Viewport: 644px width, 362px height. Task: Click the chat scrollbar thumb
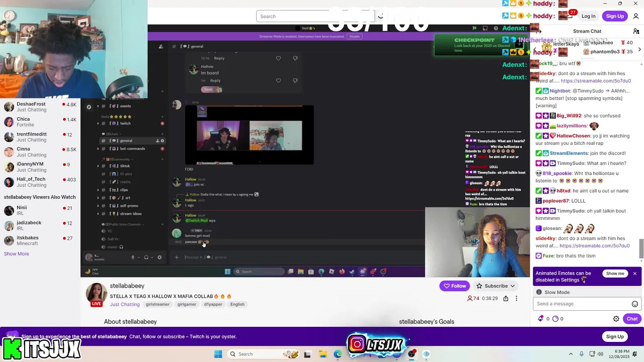(641, 249)
